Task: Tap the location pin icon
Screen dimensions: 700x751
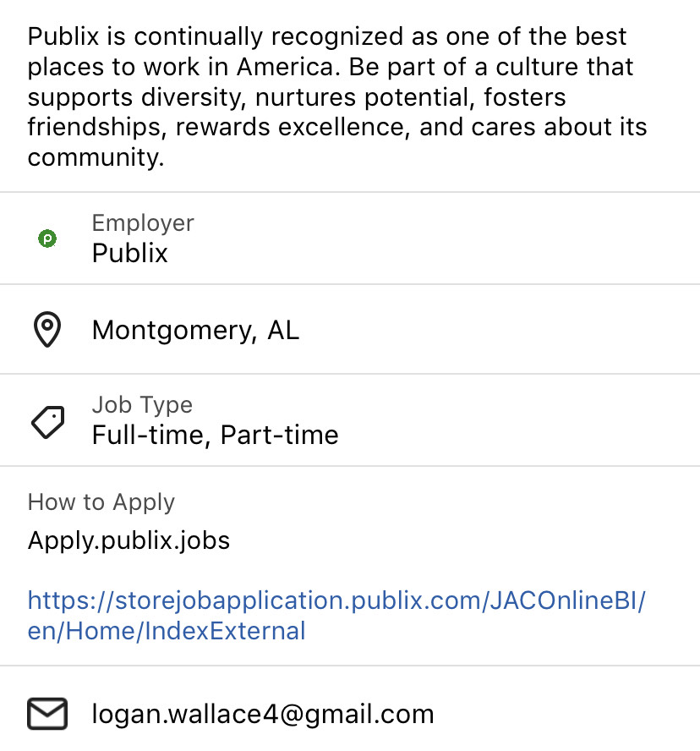Action: point(47,329)
